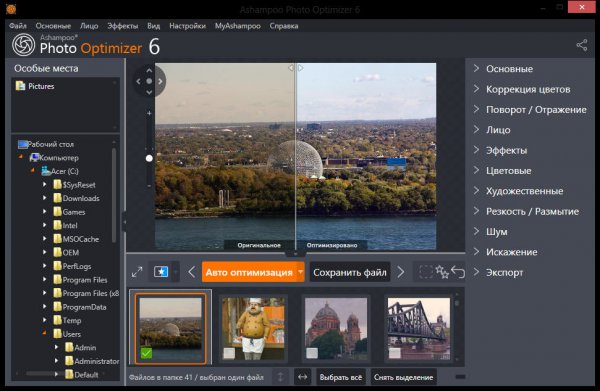Click the before/after split divider handle
The width and height of the screenshot is (600, 391).
click(x=295, y=68)
